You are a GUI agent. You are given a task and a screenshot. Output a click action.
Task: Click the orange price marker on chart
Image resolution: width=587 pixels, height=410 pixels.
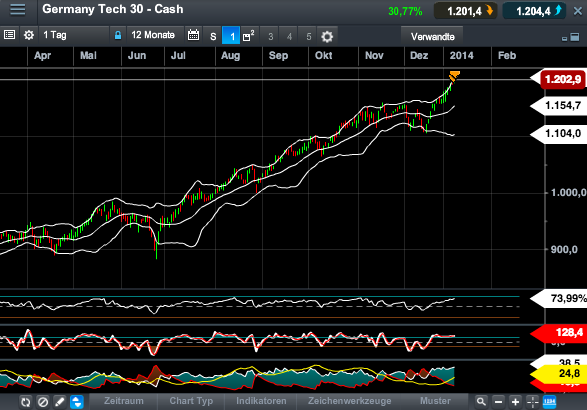tap(454, 76)
